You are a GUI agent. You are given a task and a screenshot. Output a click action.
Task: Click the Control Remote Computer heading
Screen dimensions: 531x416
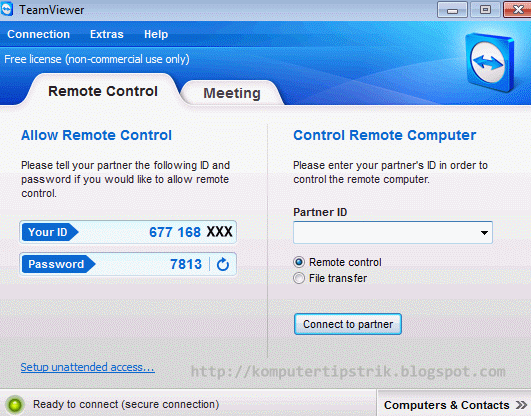click(385, 135)
